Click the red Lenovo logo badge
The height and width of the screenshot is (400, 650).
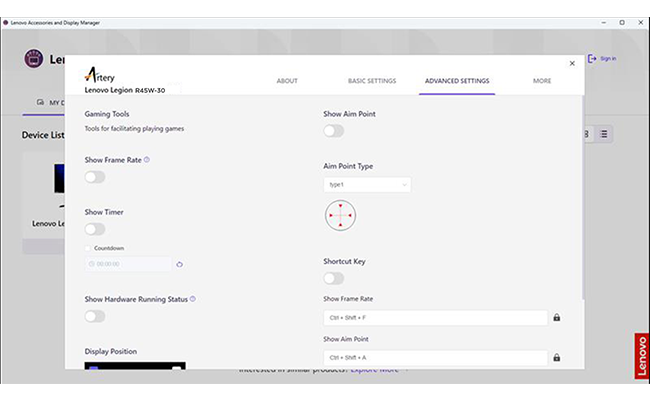pos(641,356)
